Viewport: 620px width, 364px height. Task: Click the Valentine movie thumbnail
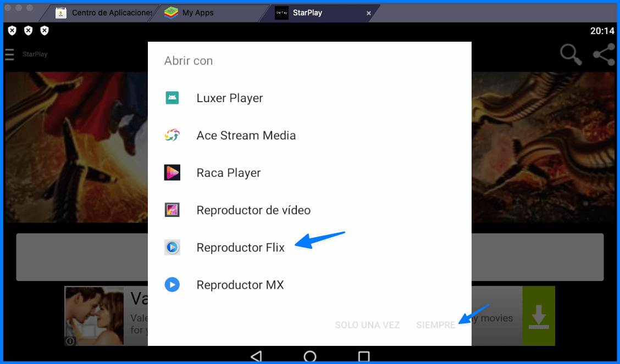94,316
